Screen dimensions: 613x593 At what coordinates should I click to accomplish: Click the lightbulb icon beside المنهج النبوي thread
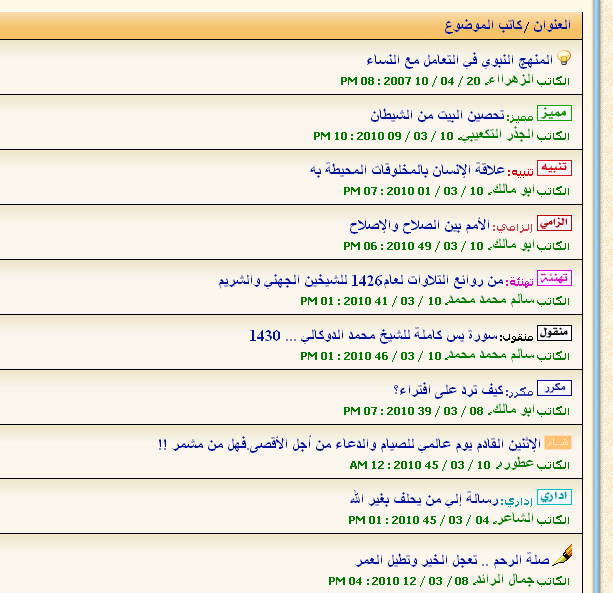(x=564, y=58)
